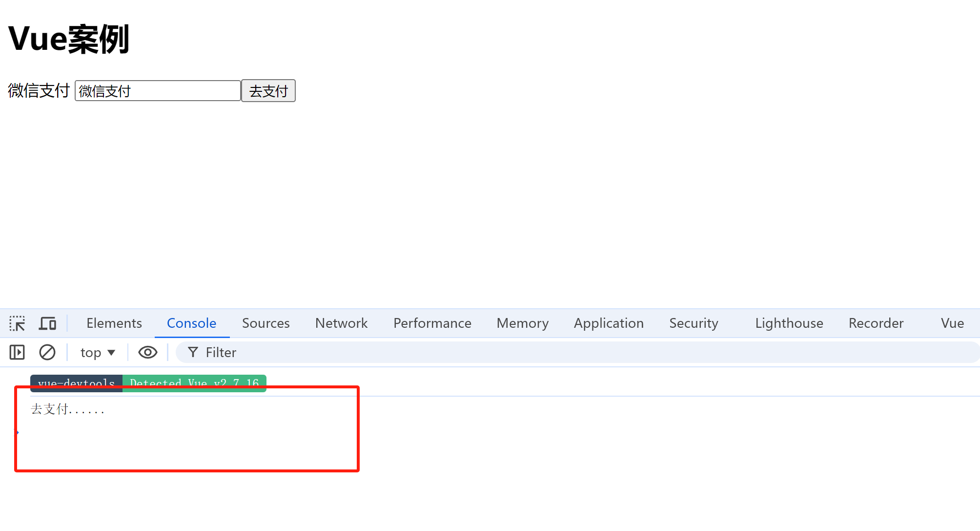Open the Network tab
Image resolution: width=980 pixels, height=531 pixels.
click(x=341, y=323)
